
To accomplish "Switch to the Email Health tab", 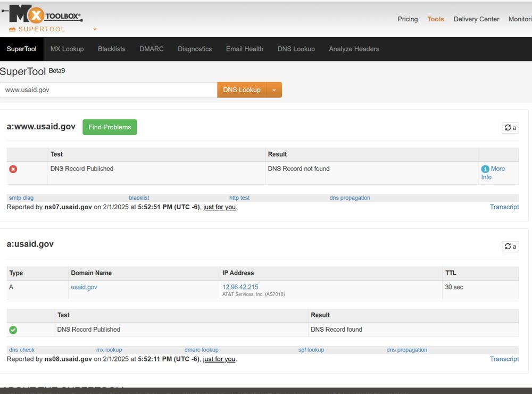I will click(x=245, y=49).
